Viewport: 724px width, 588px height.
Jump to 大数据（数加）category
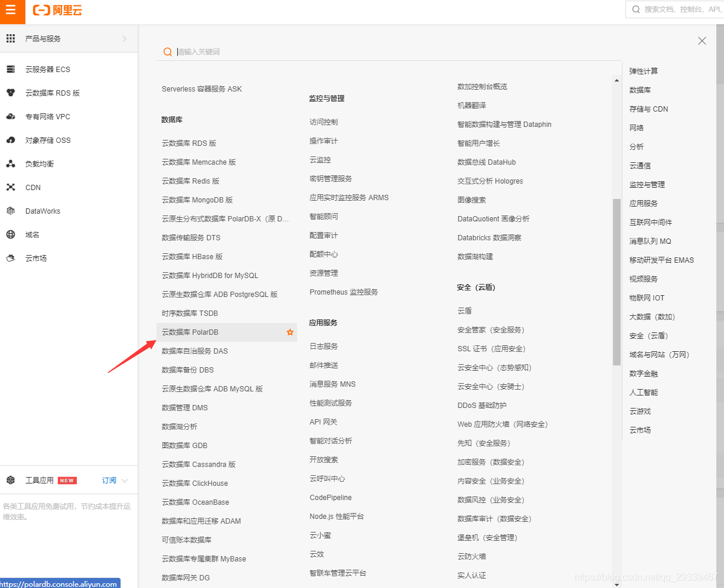pos(653,317)
